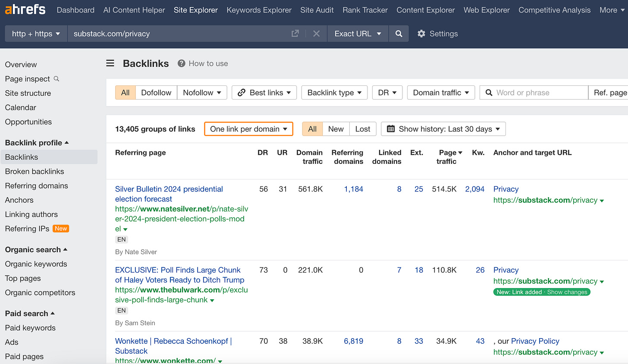628x364 pixels.
Task: Go to Keywords Explorer
Action: point(259,10)
